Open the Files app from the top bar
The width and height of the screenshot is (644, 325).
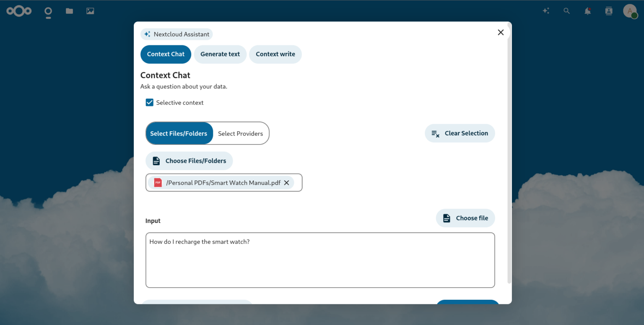[69, 11]
